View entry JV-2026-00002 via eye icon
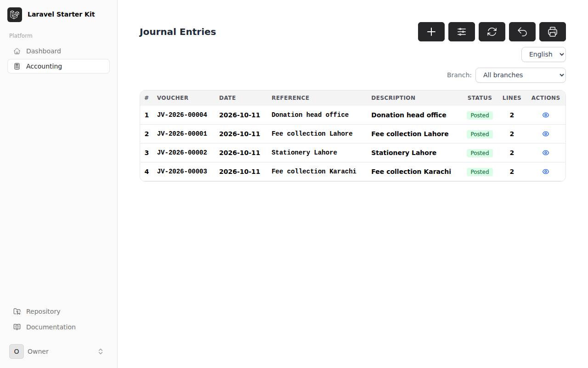 546,153
